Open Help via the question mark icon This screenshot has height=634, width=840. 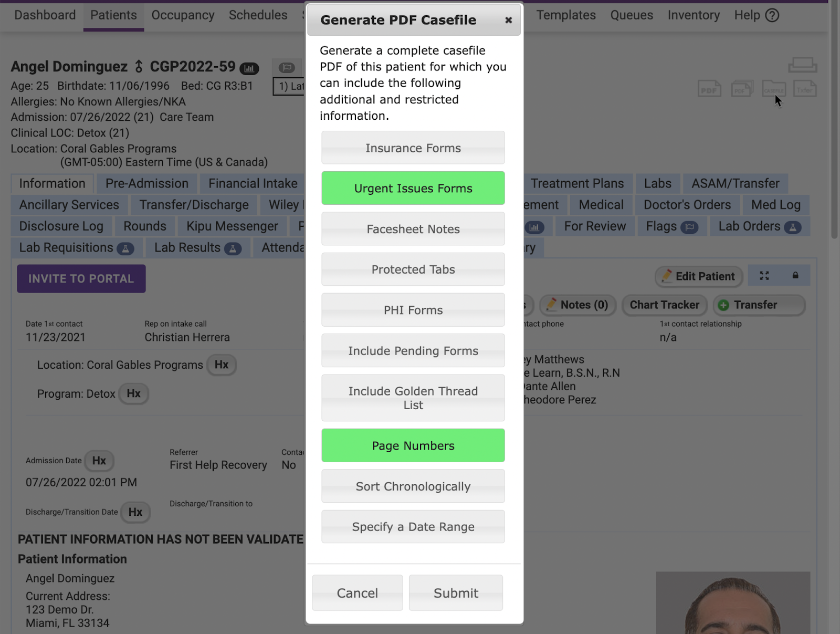(x=772, y=15)
